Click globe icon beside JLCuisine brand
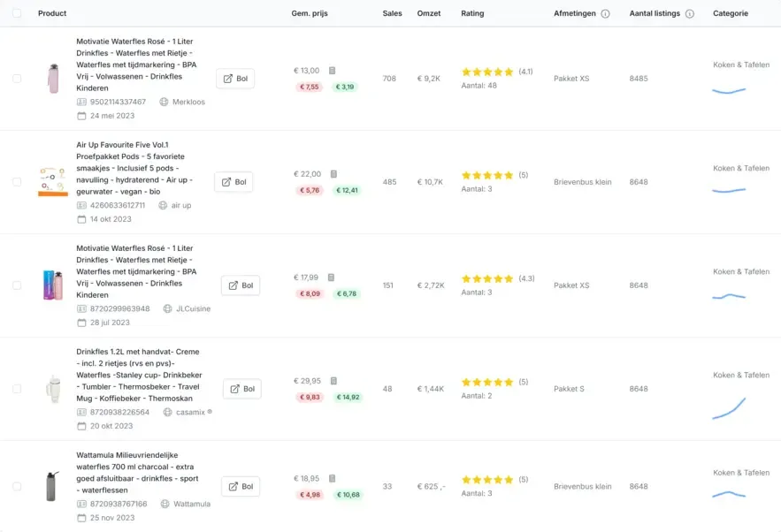781x532 pixels. [168, 309]
